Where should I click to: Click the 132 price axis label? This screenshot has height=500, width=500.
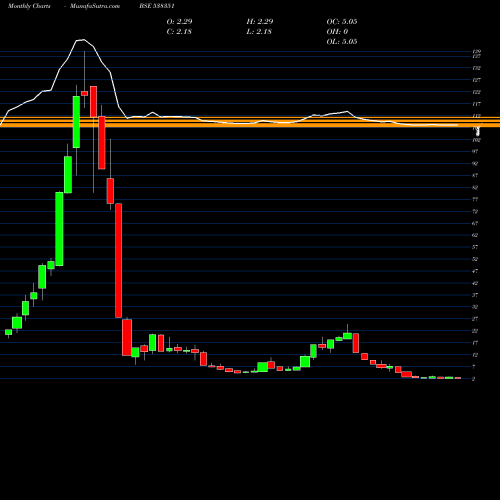[x=476, y=68]
